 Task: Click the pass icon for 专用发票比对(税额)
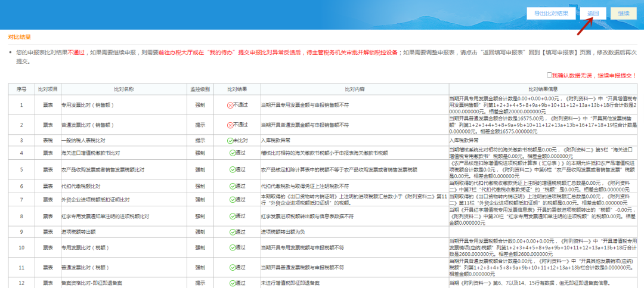point(233,247)
